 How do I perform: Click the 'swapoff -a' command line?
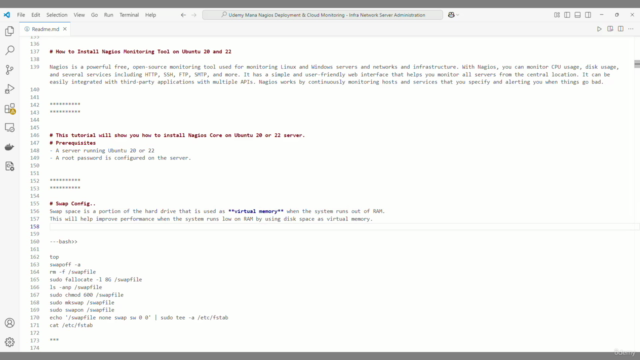tap(65, 264)
